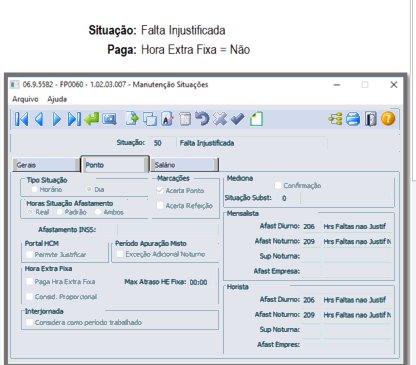Click the Situação Subst field
The image size is (416, 365).
click(287, 198)
